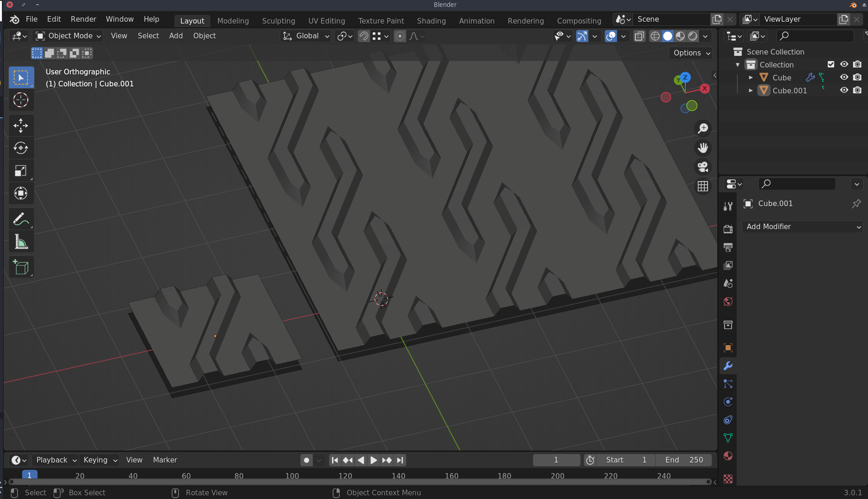
Task: Select the Transform tool
Action: [21, 193]
